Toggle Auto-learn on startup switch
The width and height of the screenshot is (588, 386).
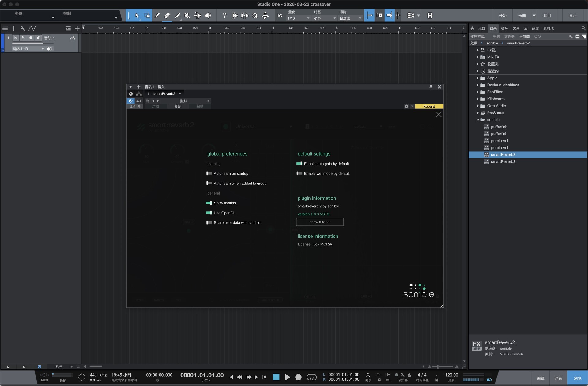[x=209, y=173]
